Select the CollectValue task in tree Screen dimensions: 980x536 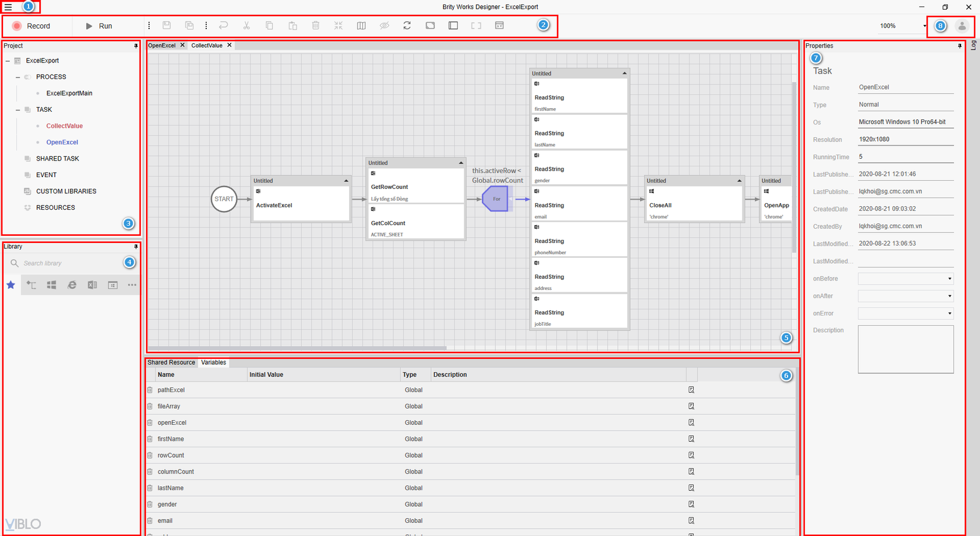point(64,126)
